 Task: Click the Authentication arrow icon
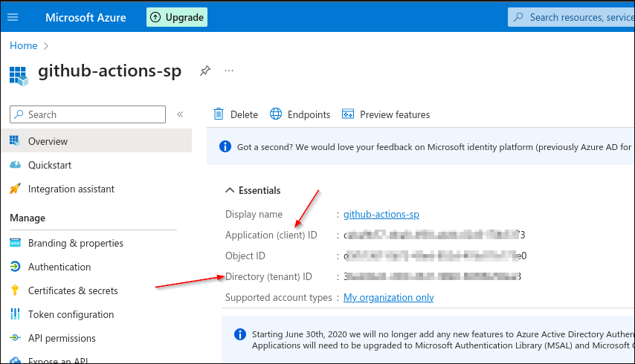point(15,267)
